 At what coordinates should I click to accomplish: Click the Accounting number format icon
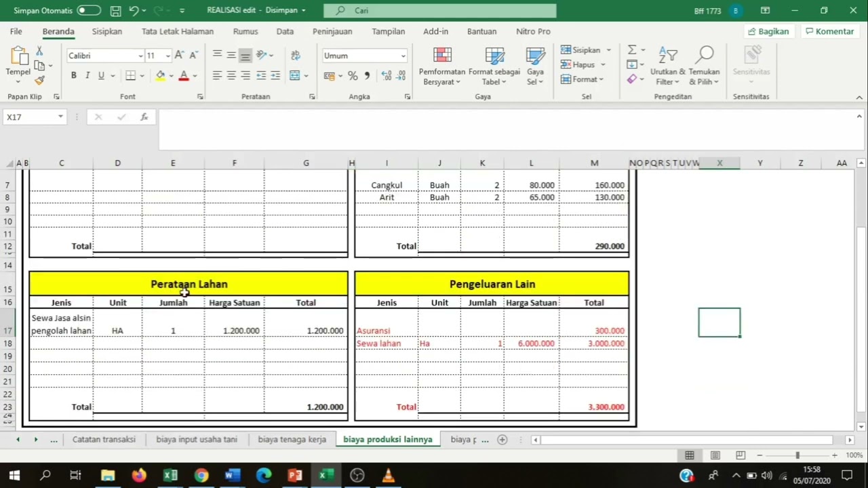click(x=330, y=76)
